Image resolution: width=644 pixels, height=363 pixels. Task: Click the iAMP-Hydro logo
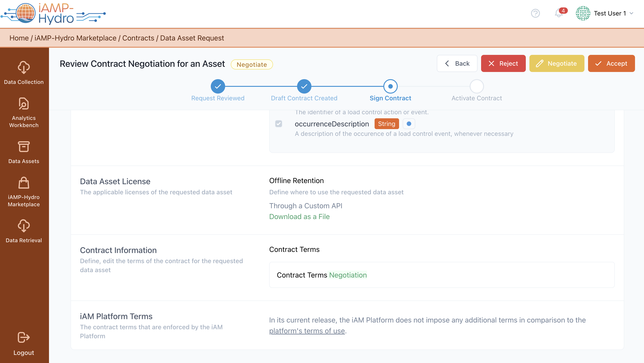point(53,13)
